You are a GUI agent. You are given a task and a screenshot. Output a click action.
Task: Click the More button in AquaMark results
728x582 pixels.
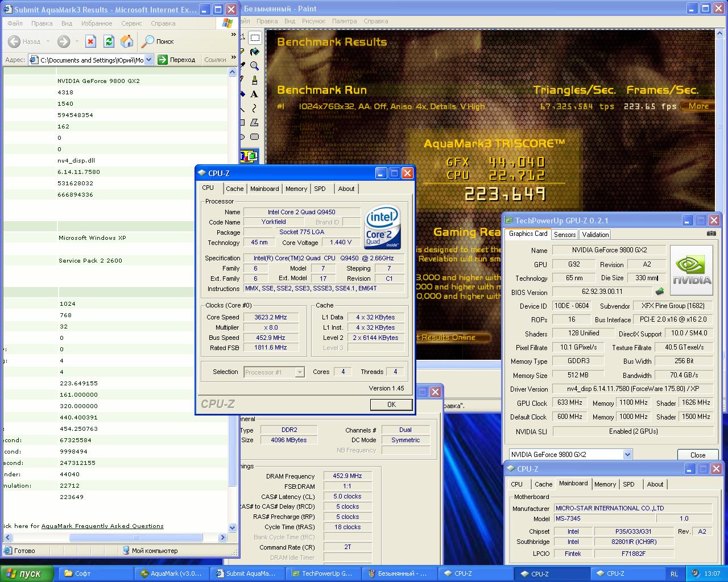click(698, 106)
